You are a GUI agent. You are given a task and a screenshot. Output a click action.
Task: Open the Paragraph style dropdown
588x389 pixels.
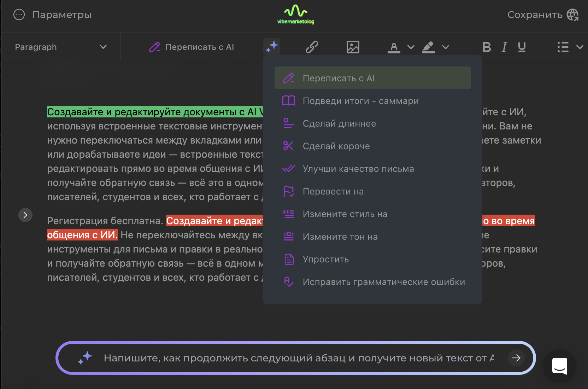coord(60,47)
